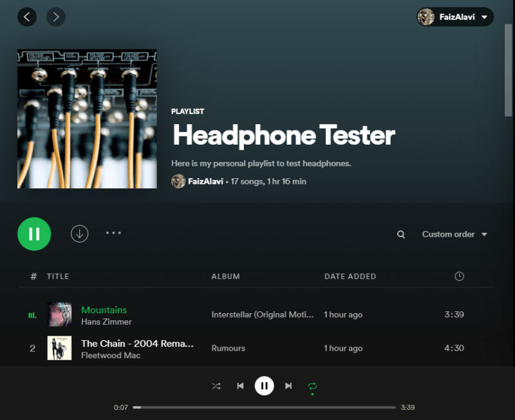The height and width of the screenshot is (420, 515).
Task: Pause playback with the green pause button
Action: pyautogui.click(x=33, y=234)
